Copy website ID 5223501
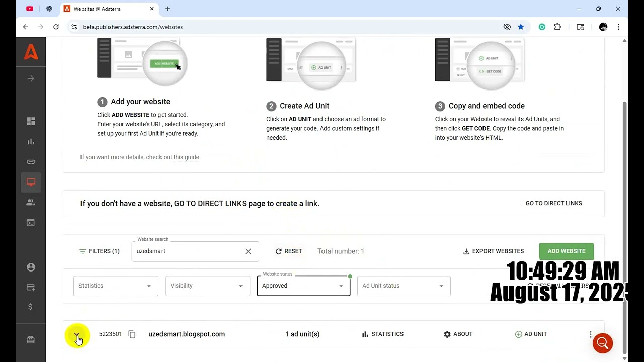Viewport: 644px width, 362px height. [132, 334]
